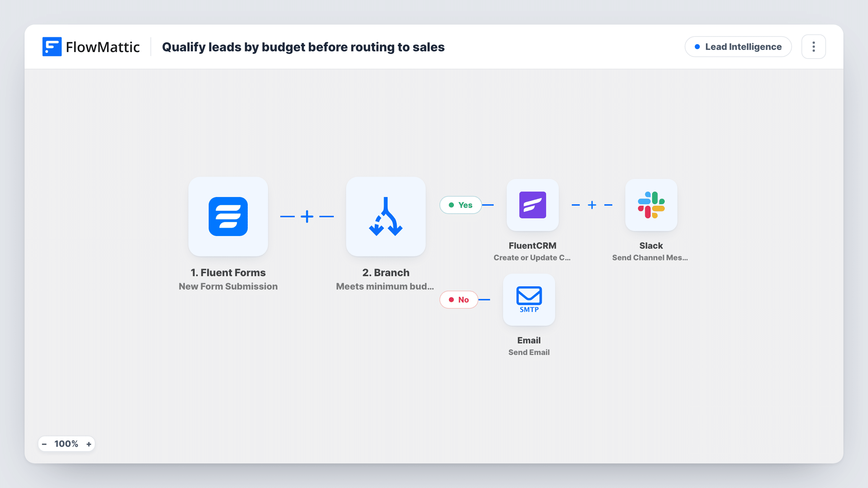Click the 'Slack' step label
868x488 pixels.
coord(651,245)
